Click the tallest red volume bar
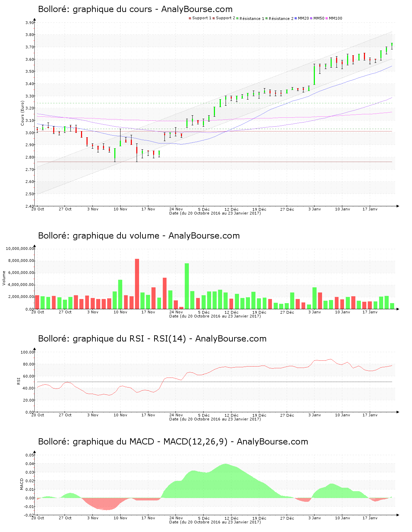Screen dimensions: 412x532 click(137, 284)
